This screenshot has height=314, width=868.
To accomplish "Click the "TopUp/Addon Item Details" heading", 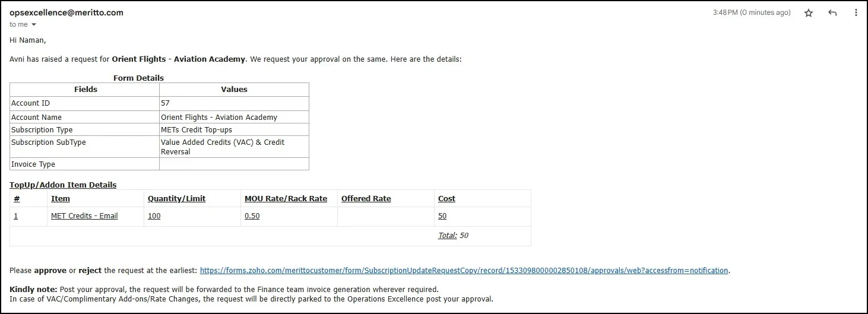I will tap(63, 185).
